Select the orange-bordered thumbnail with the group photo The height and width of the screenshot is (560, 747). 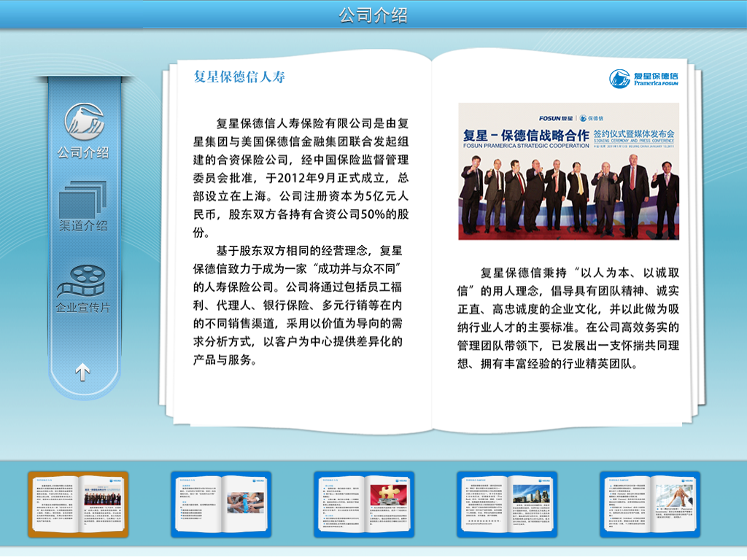point(78,505)
